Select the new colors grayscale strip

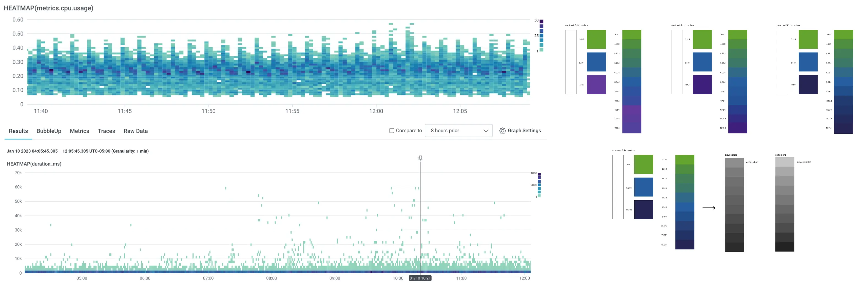click(734, 205)
